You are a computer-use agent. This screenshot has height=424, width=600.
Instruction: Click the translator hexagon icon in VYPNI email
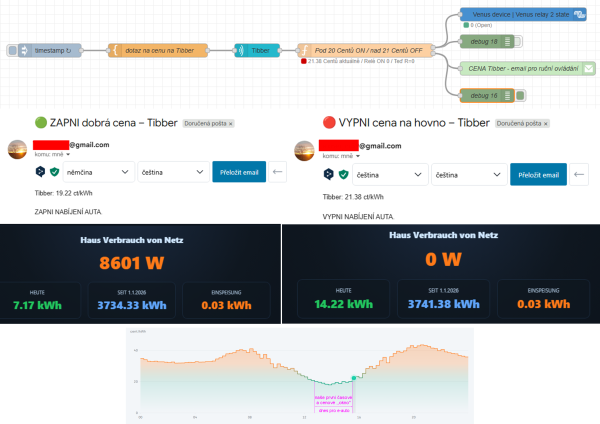[x=328, y=174]
